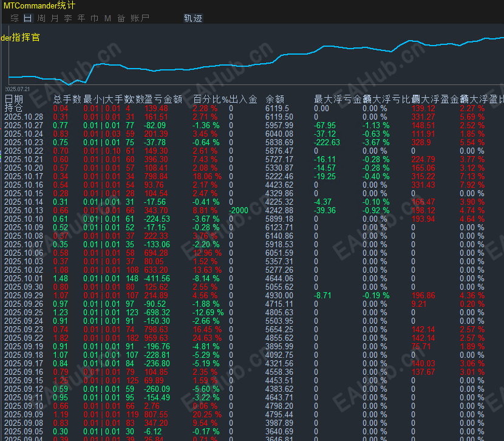Image resolution: width=504 pixels, height=441 pixels.
Task: Switch to the 月 monthly tab
Action: [x=55, y=18]
